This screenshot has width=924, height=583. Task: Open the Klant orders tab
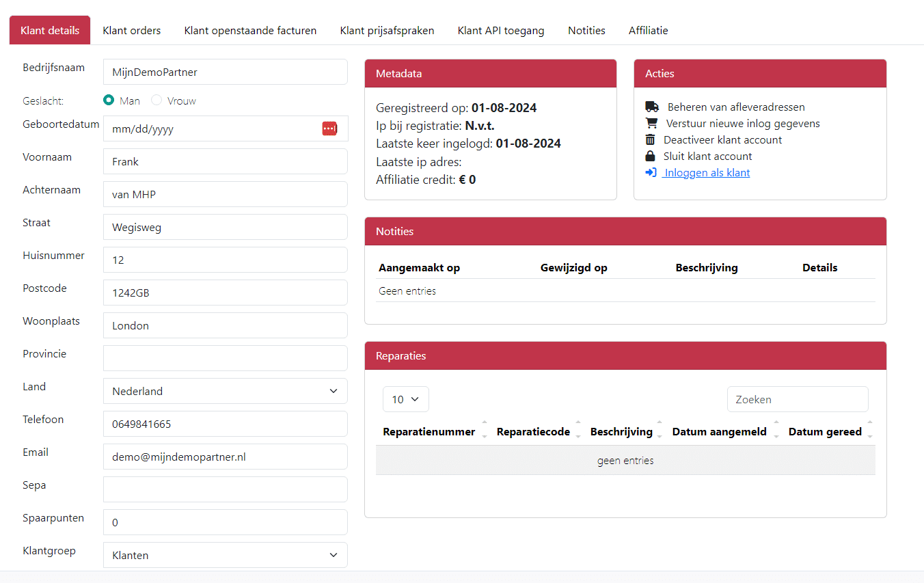pyautogui.click(x=132, y=31)
